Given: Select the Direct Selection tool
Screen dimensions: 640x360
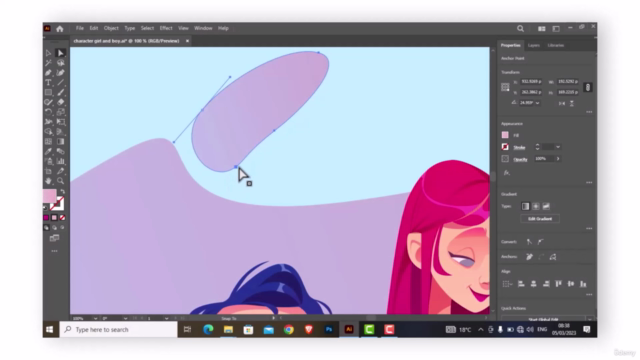Looking at the screenshot, I should click(60, 53).
